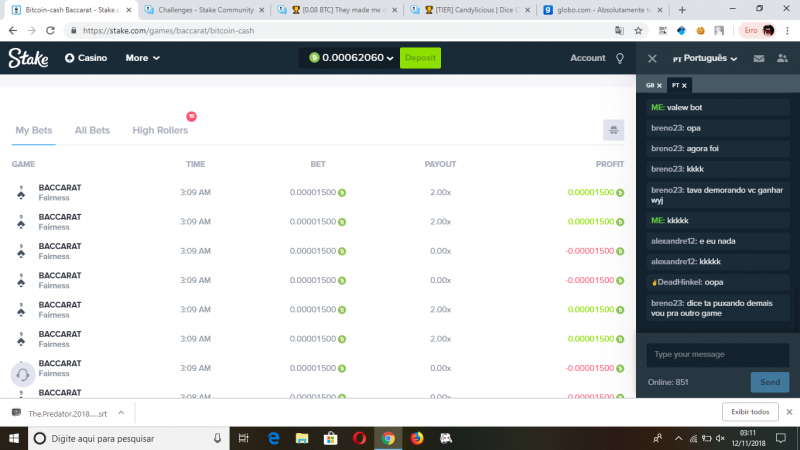Open Fairness link of first Baccarat bet

54,198
